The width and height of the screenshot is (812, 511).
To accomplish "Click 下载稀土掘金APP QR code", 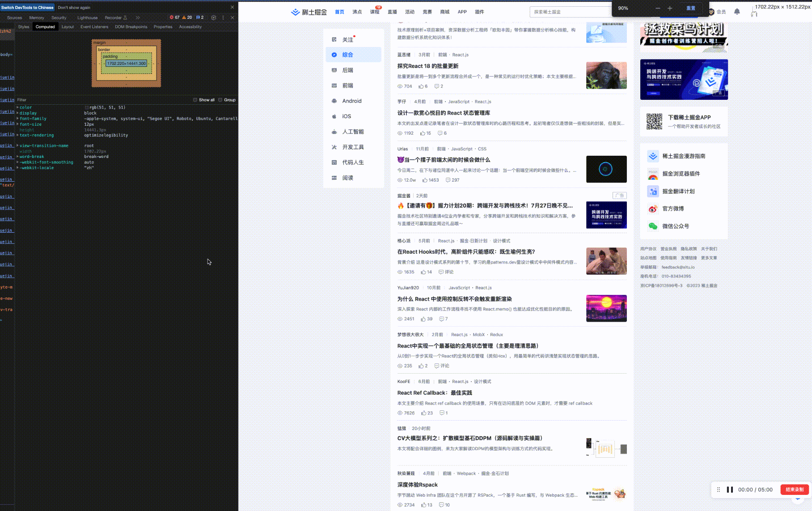I will 654,121.
